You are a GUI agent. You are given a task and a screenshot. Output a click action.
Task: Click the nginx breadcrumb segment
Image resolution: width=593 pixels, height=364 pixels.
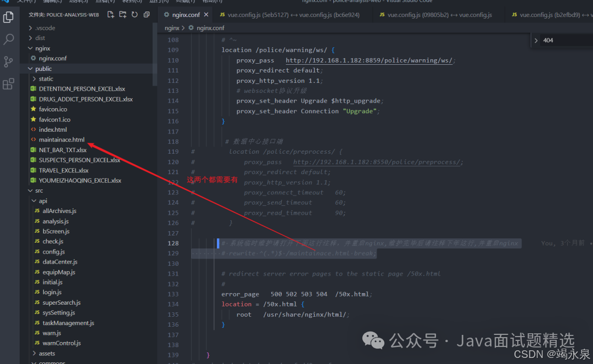[172, 28]
